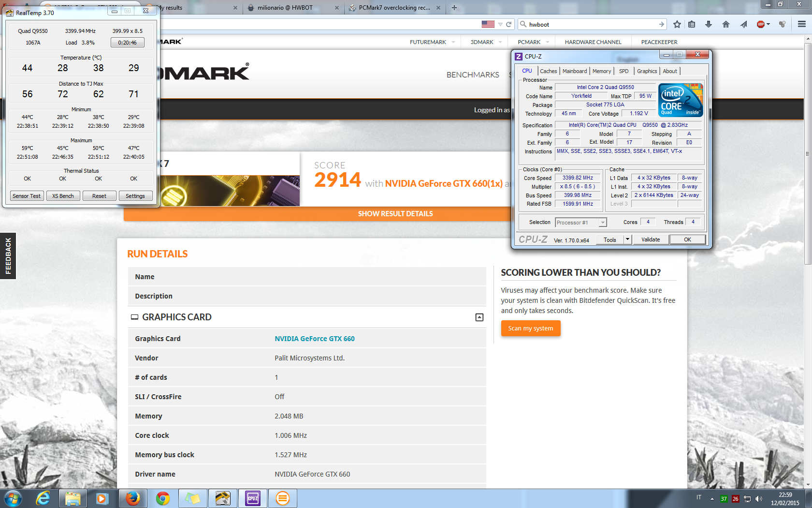Click the Adblock Plus ABP icon
Viewport: 812px width, 508px height.
click(x=761, y=24)
